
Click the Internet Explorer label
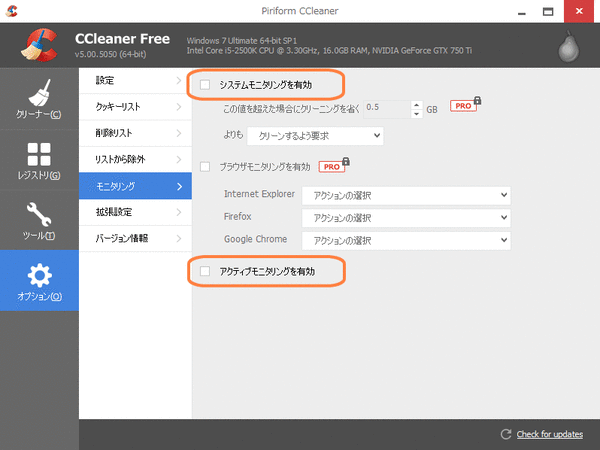pos(259,194)
